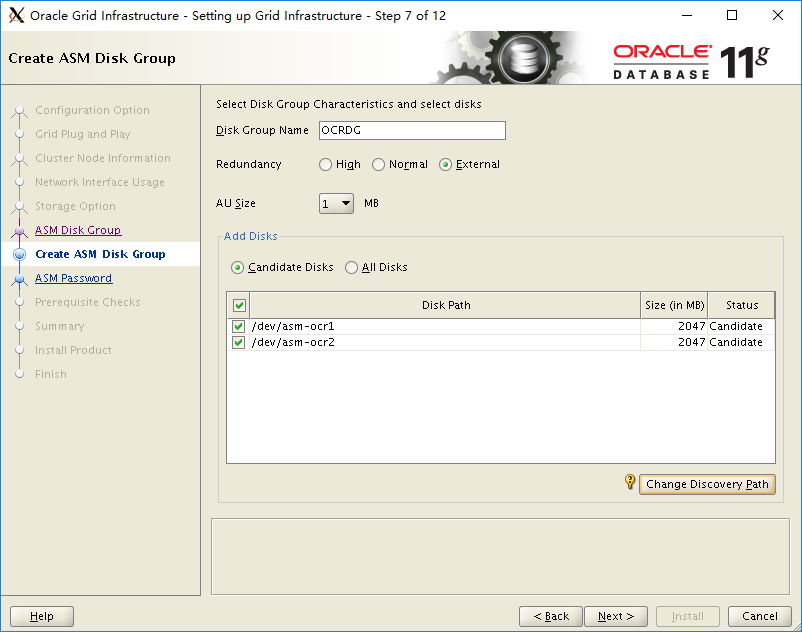Open the ASM Disk Group step link
802x632 pixels.
click(78, 230)
